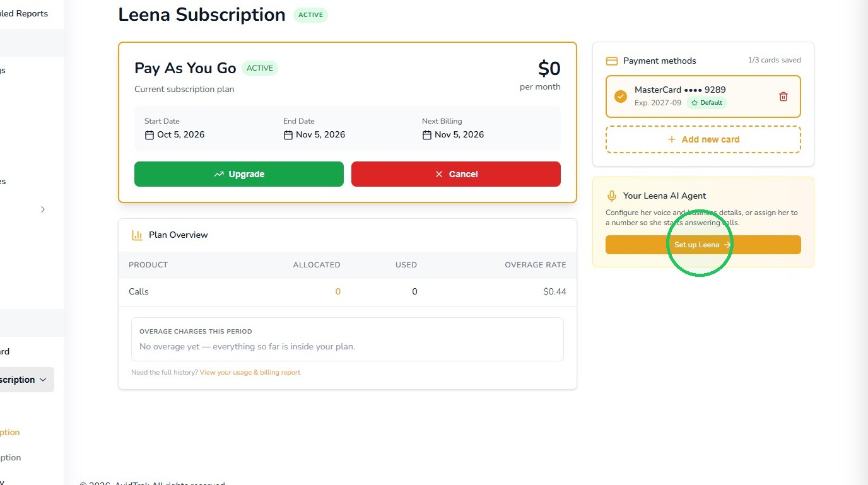
Task: Open View your usage & billing report
Action: pyautogui.click(x=250, y=373)
